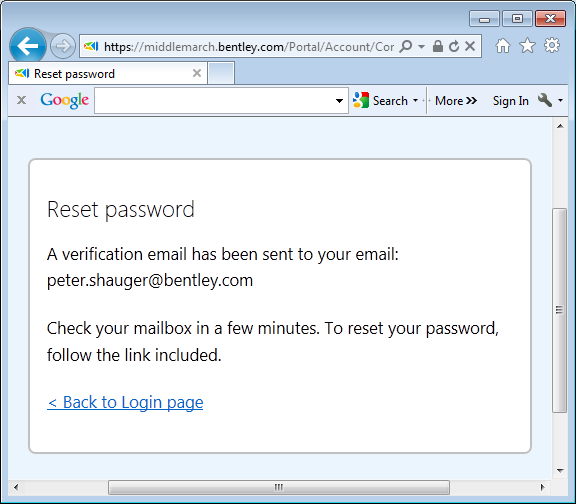Open the Search button dropdown arrow
This screenshot has width=576, height=504.
[x=415, y=100]
